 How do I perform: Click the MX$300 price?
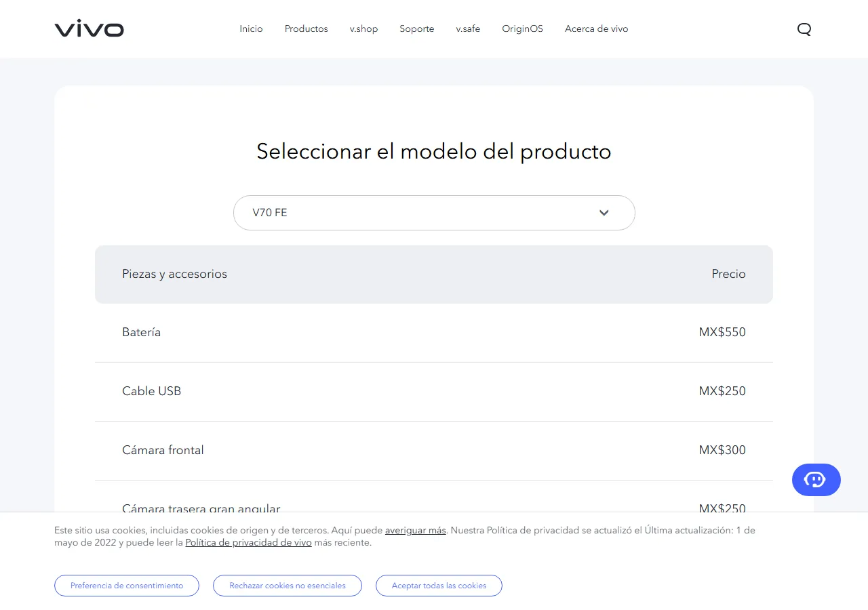[722, 450]
